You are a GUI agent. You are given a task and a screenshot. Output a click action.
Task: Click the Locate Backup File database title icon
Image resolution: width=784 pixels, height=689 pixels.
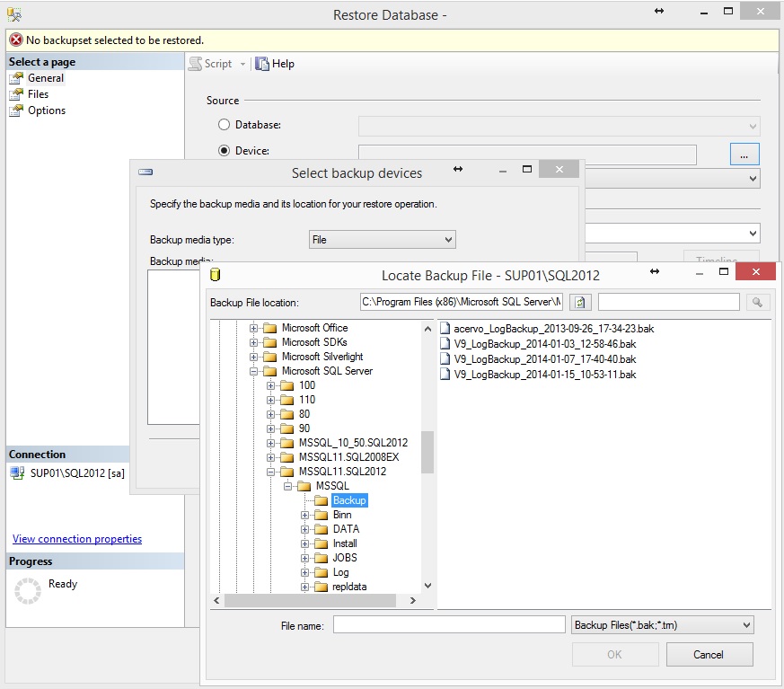(216, 275)
